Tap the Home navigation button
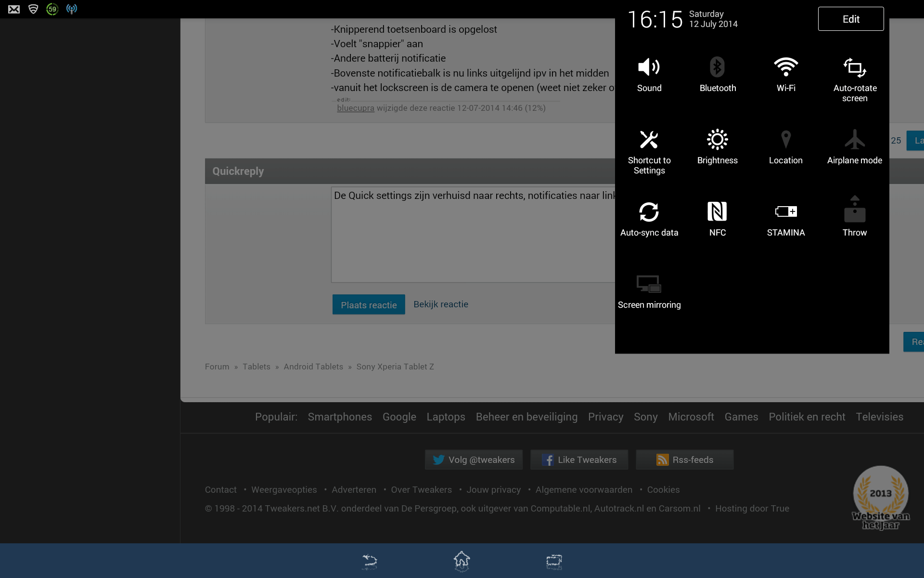The width and height of the screenshot is (924, 578). click(x=462, y=561)
